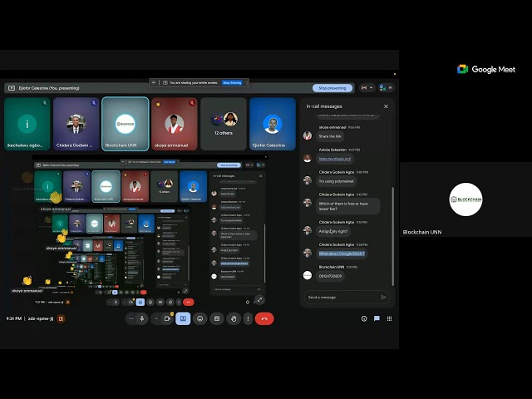Click the meeting code ads-npme-jij text
The width and height of the screenshot is (532, 399).
41,318
